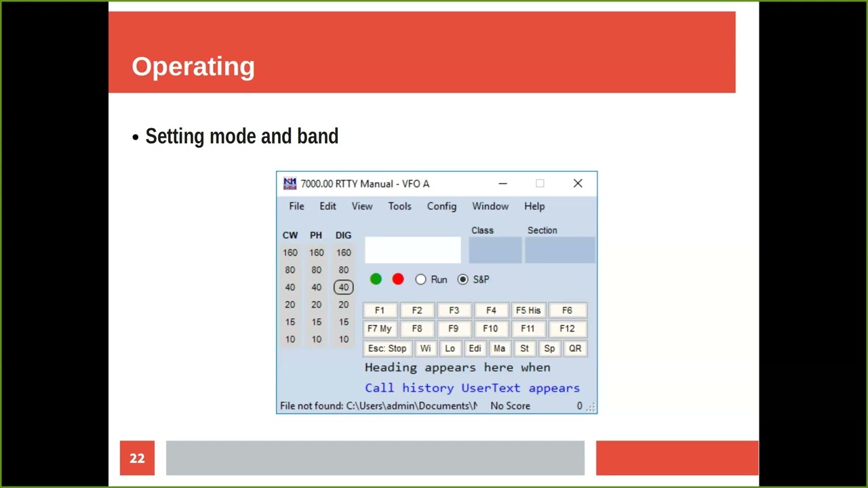Open the File menu
Screen dimensions: 868x488
coord(296,206)
